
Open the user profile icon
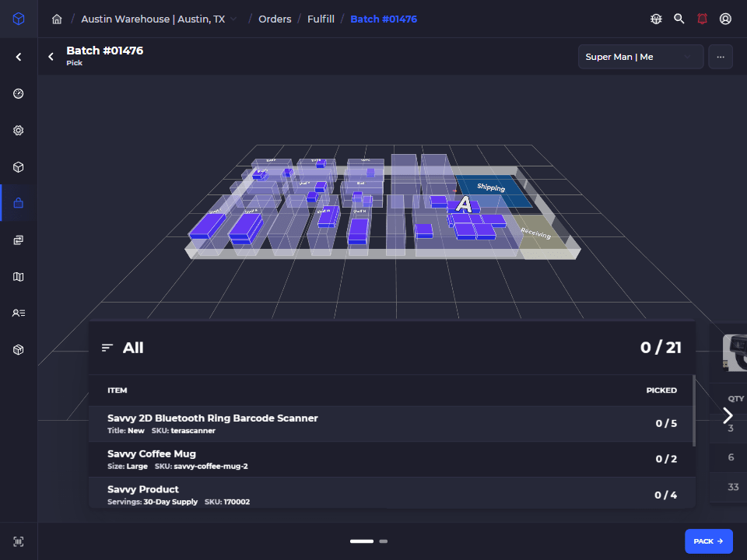[725, 19]
